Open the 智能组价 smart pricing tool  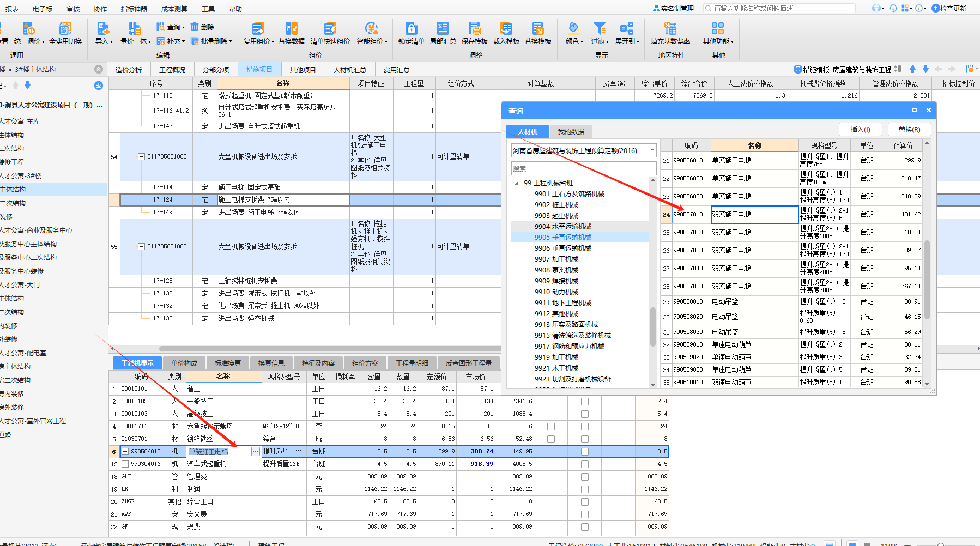(x=372, y=33)
